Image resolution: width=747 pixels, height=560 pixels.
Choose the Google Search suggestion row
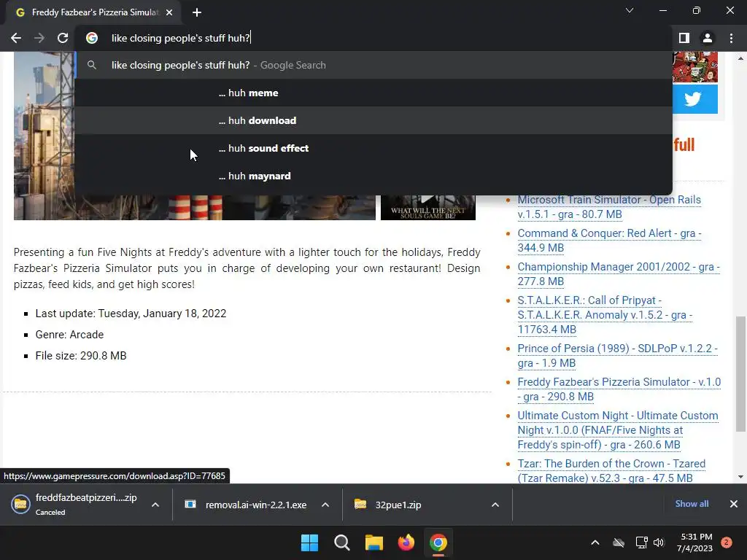[373, 65]
